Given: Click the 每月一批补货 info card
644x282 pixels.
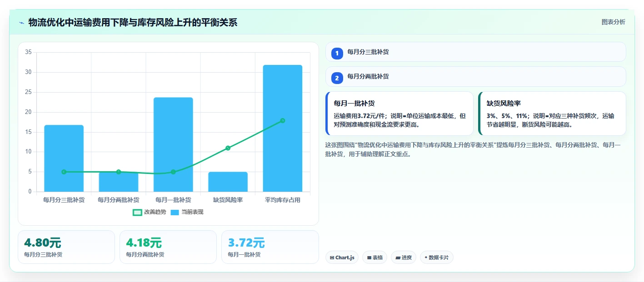Looking at the screenshot, I should (x=399, y=114).
